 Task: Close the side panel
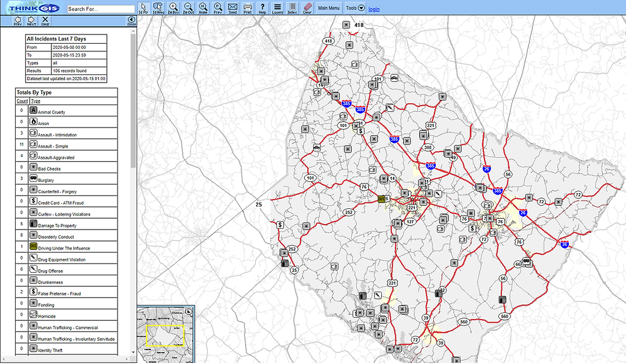coord(131,21)
